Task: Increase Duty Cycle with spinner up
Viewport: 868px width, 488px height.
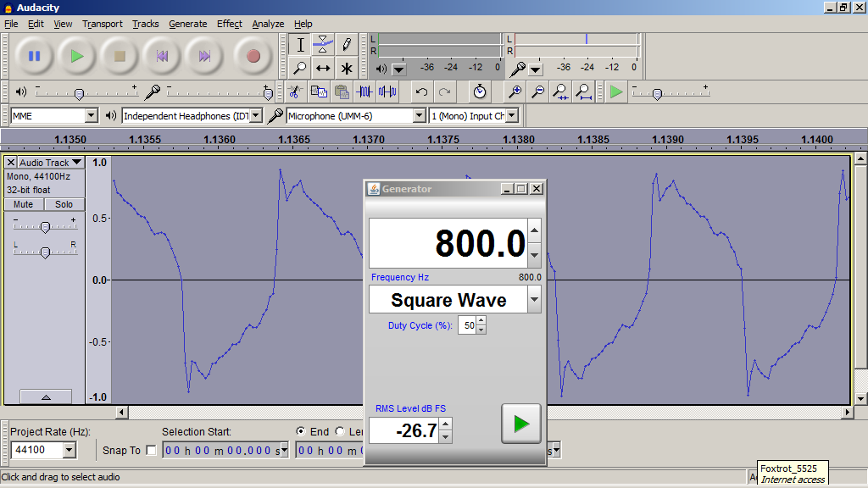Action: point(481,321)
